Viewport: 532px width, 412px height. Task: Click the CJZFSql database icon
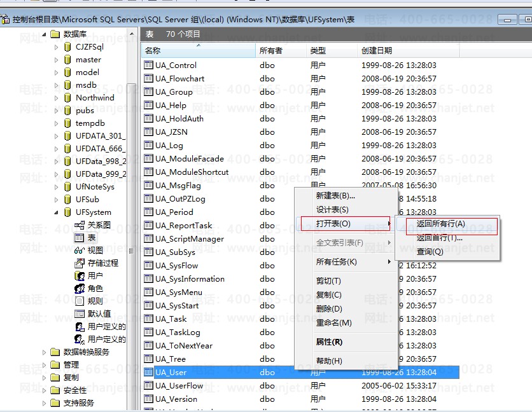click(x=67, y=47)
